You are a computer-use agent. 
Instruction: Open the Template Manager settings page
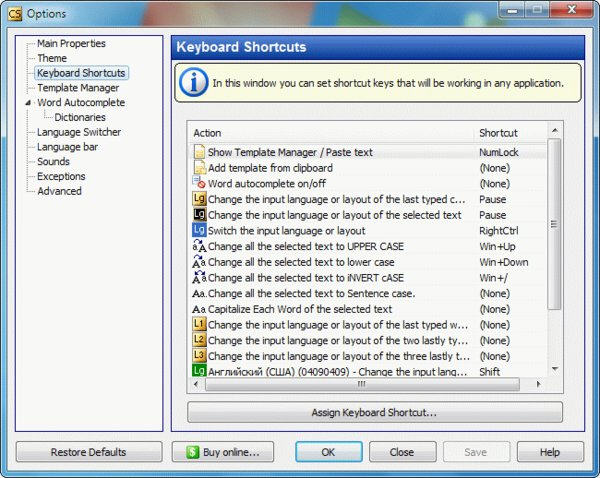(x=78, y=88)
